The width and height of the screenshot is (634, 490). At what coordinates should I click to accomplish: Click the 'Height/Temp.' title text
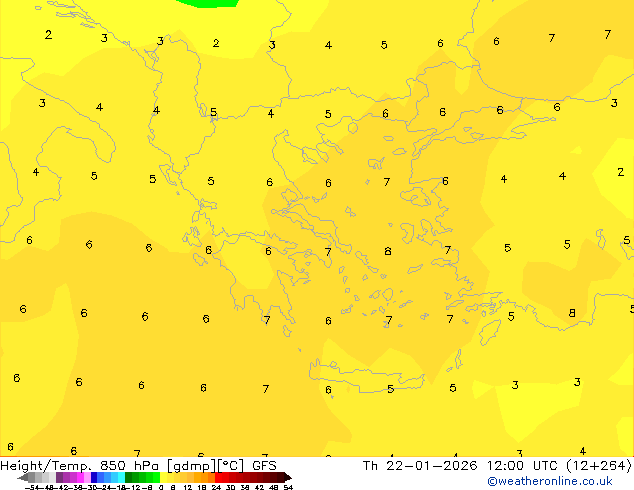click(46, 466)
